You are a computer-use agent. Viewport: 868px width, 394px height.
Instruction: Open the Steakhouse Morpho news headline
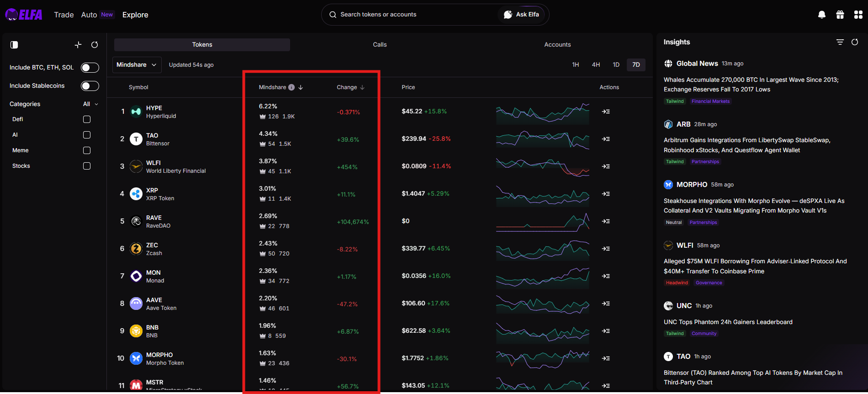pyautogui.click(x=754, y=206)
